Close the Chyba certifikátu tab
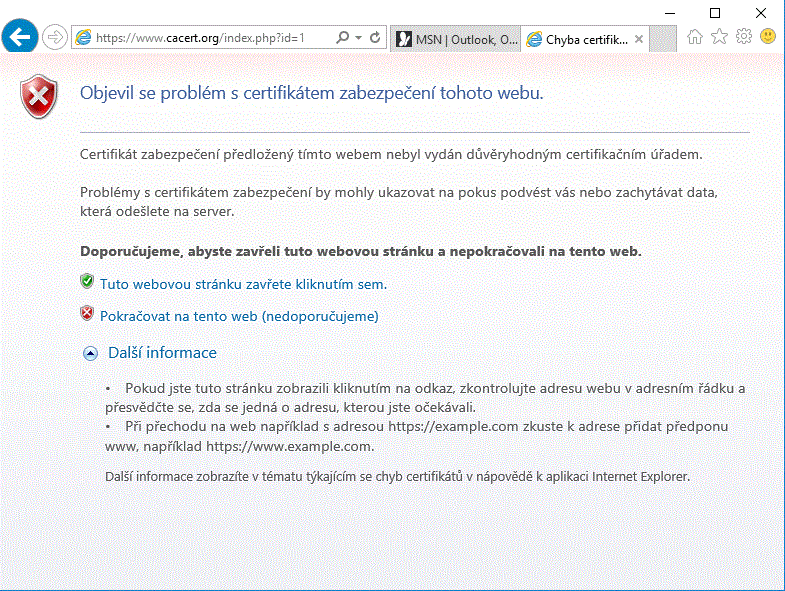 pos(639,39)
